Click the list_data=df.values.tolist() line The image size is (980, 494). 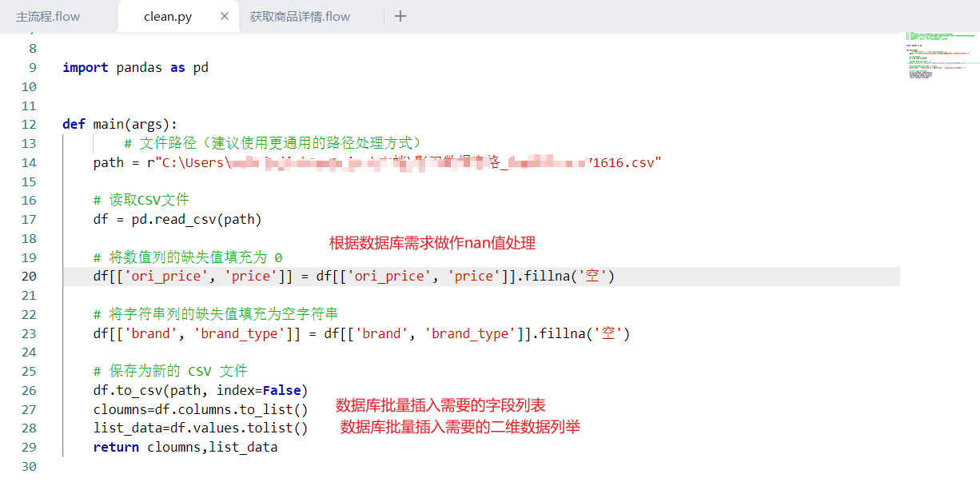tap(200, 428)
